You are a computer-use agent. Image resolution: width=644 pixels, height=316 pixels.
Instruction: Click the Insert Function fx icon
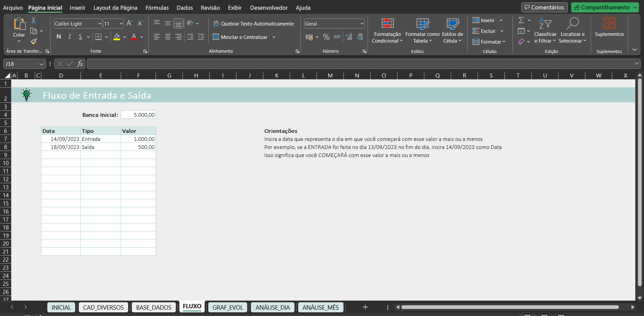pyautogui.click(x=80, y=64)
